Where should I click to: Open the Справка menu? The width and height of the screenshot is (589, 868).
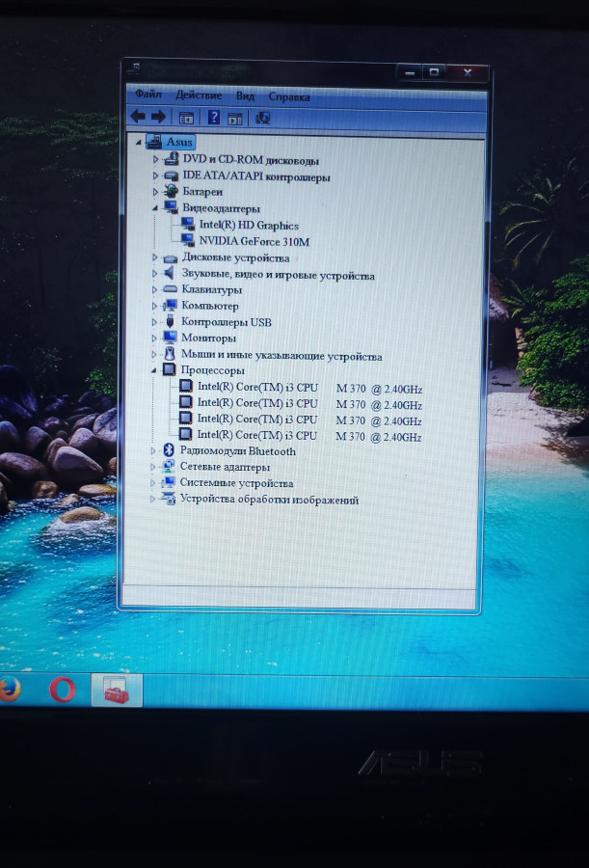point(289,96)
